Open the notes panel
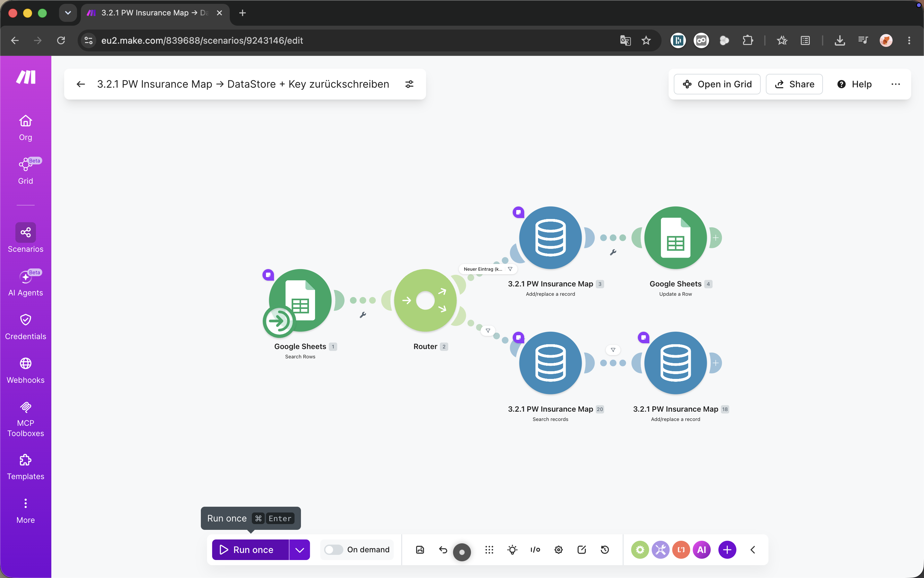The width and height of the screenshot is (924, 578). click(581, 550)
